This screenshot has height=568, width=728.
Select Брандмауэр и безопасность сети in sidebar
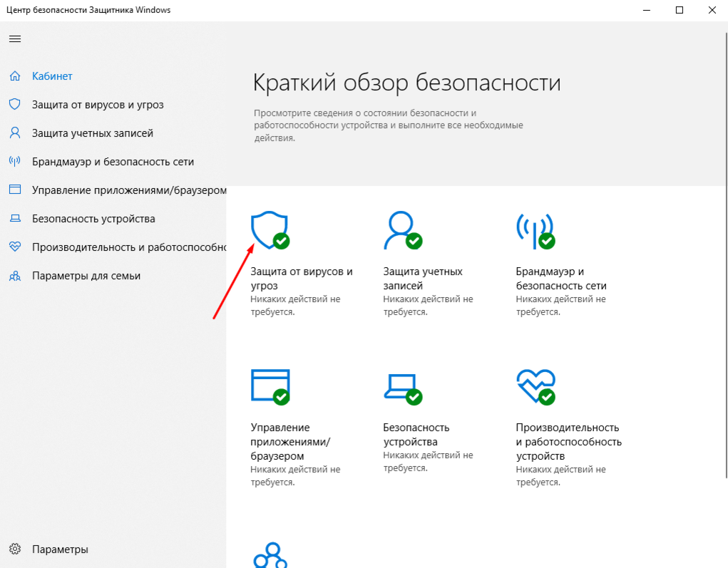click(113, 162)
